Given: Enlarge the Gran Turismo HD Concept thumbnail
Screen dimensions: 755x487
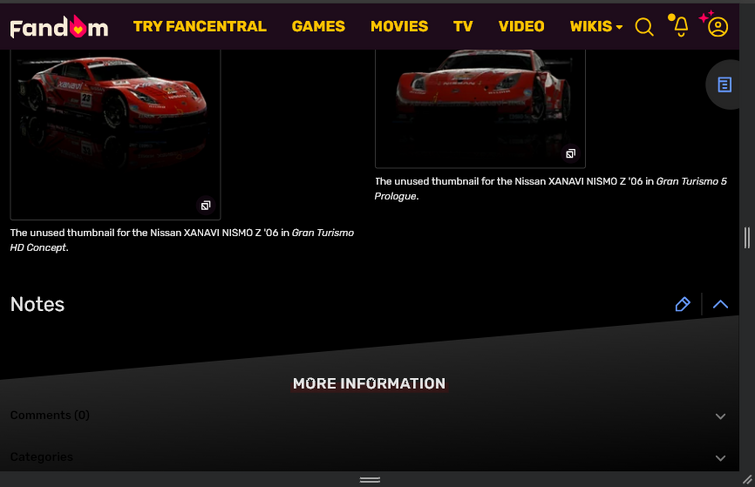Looking at the screenshot, I should [206, 206].
